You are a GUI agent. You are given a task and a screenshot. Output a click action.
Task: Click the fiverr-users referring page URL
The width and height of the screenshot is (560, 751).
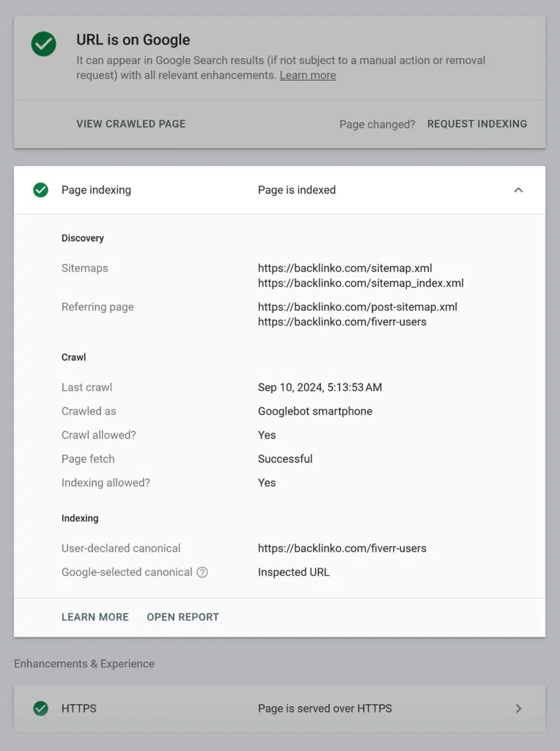click(342, 321)
